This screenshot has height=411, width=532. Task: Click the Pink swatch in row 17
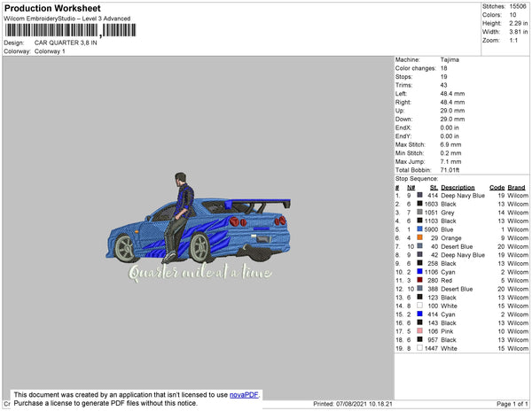(x=419, y=330)
